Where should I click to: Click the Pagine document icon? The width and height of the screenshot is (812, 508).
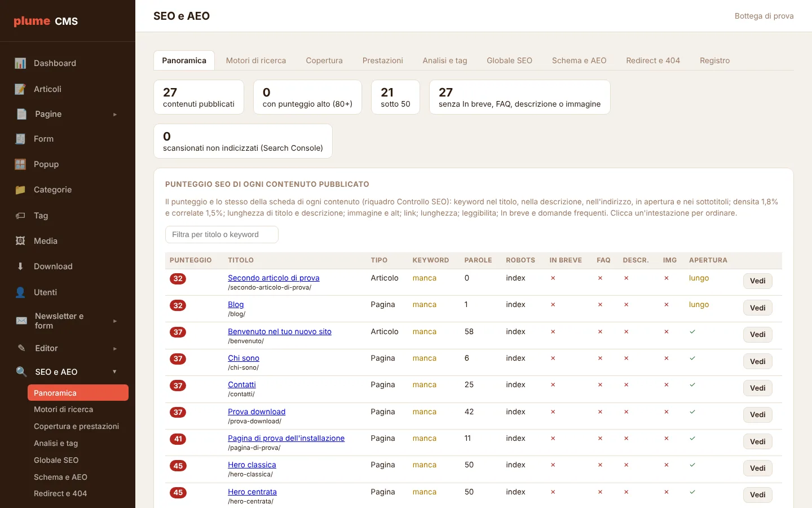(x=21, y=114)
